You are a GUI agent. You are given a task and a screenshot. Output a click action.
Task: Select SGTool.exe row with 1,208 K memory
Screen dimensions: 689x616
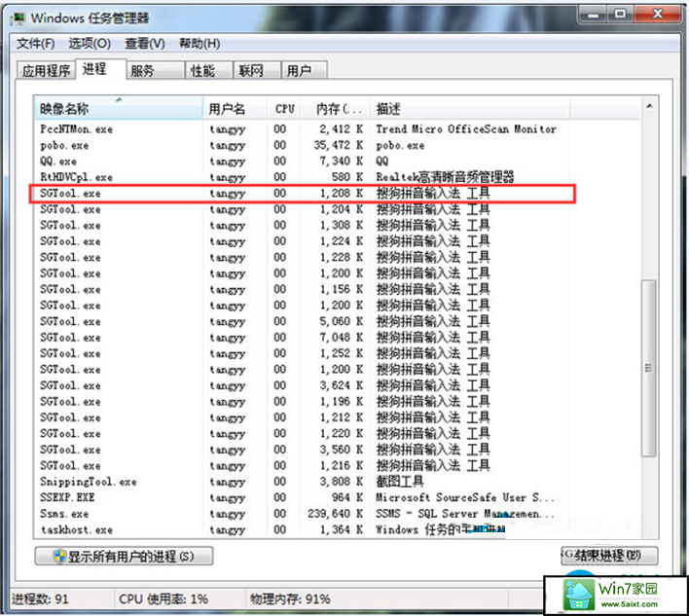click(x=302, y=194)
